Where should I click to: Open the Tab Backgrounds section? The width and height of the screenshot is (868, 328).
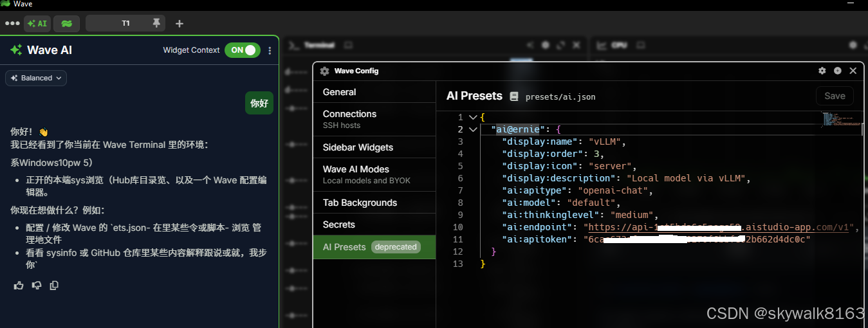point(374,203)
